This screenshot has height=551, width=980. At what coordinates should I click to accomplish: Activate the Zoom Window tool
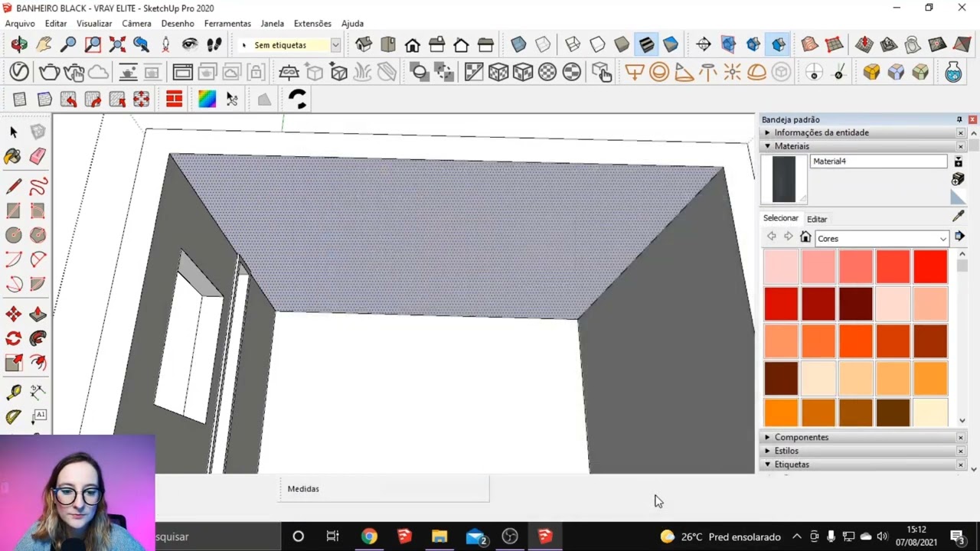[x=93, y=44]
